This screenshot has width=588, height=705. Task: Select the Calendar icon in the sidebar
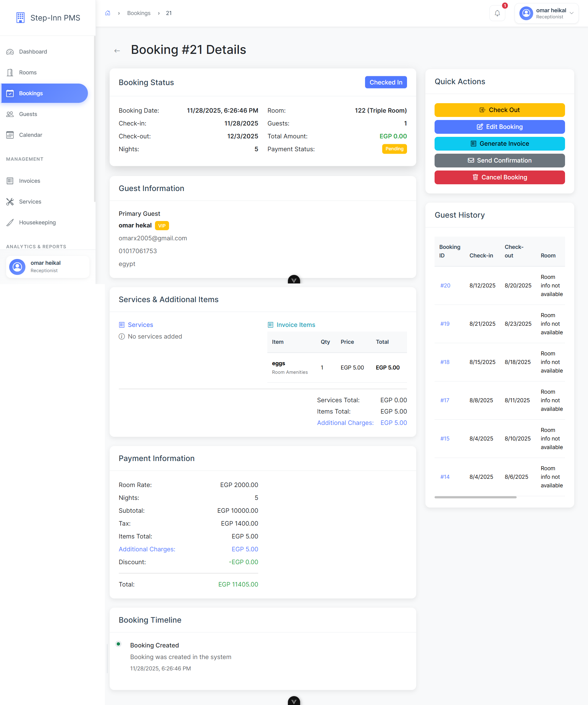(x=10, y=135)
